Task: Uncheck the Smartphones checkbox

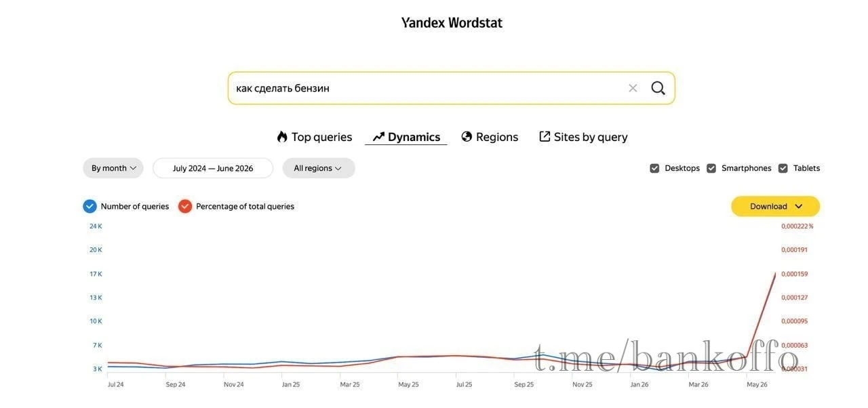Action: tap(711, 168)
